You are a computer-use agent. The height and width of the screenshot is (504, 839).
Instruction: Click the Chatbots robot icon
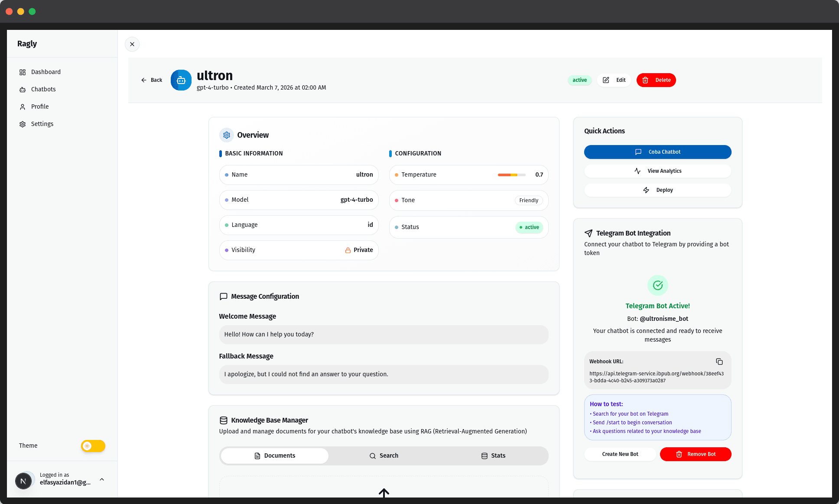tap(23, 90)
